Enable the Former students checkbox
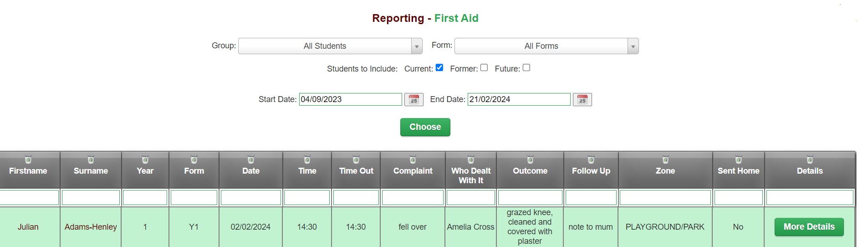 (x=484, y=67)
